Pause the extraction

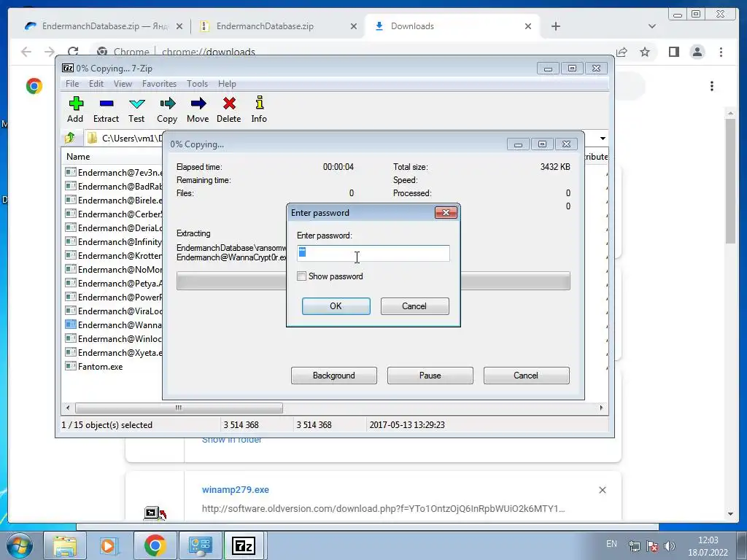[x=430, y=376]
